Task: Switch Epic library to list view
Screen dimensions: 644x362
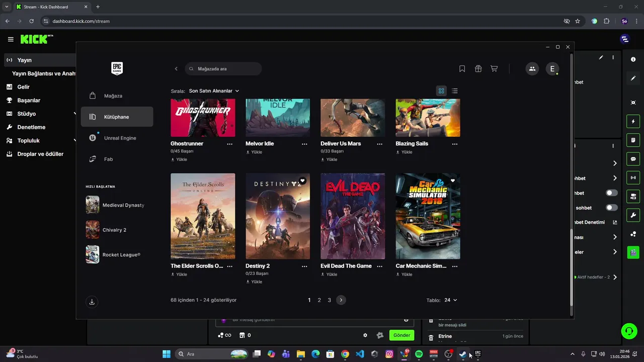Action: [455, 91]
